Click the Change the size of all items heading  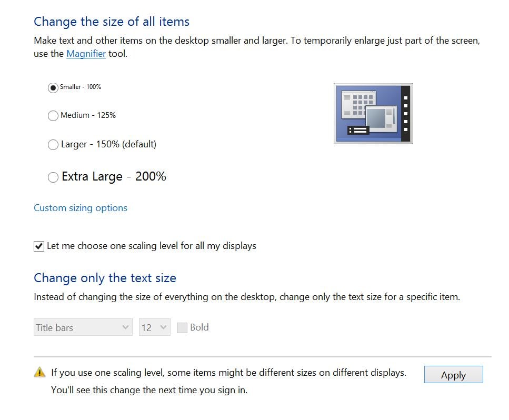pos(112,22)
